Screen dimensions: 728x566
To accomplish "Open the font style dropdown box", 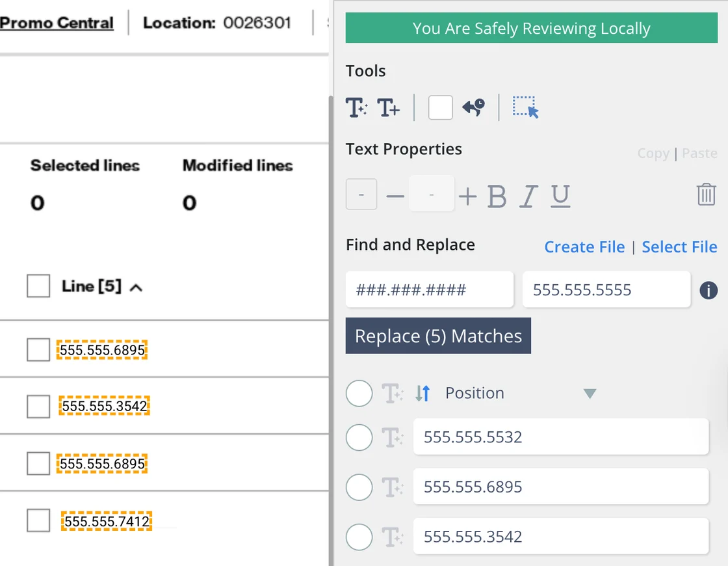I will (361, 195).
